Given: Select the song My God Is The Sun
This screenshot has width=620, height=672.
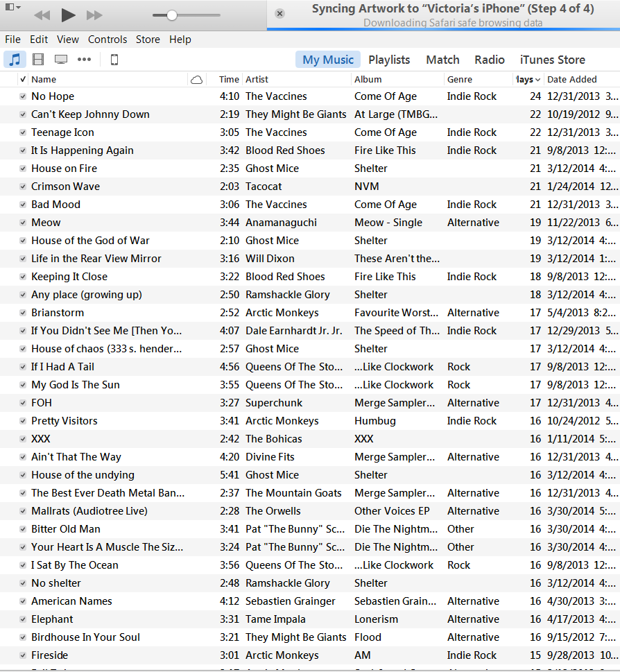Looking at the screenshot, I should [x=76, y=385].
